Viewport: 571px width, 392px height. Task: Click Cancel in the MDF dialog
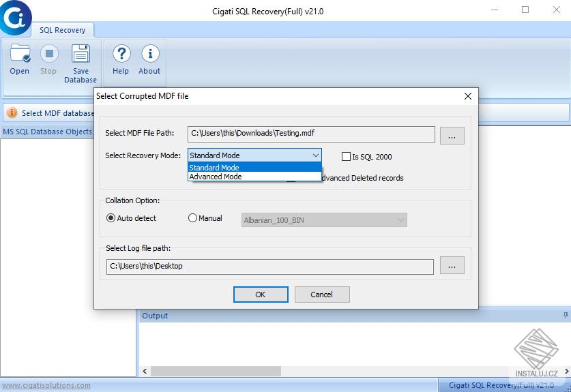322,295
